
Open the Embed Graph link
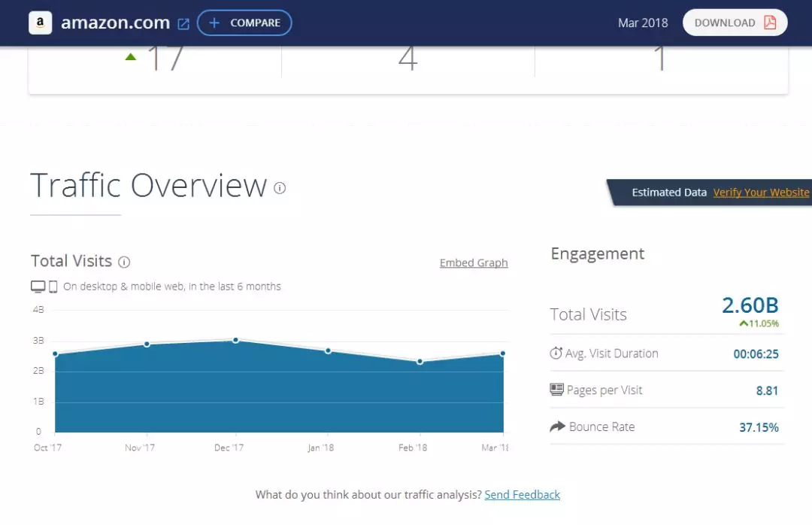coord(474,262)
